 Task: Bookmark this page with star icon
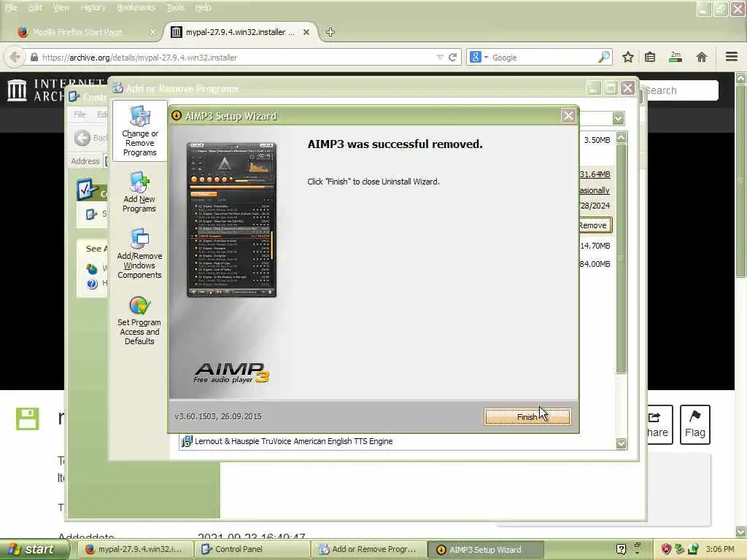click(x=628, y=57)
